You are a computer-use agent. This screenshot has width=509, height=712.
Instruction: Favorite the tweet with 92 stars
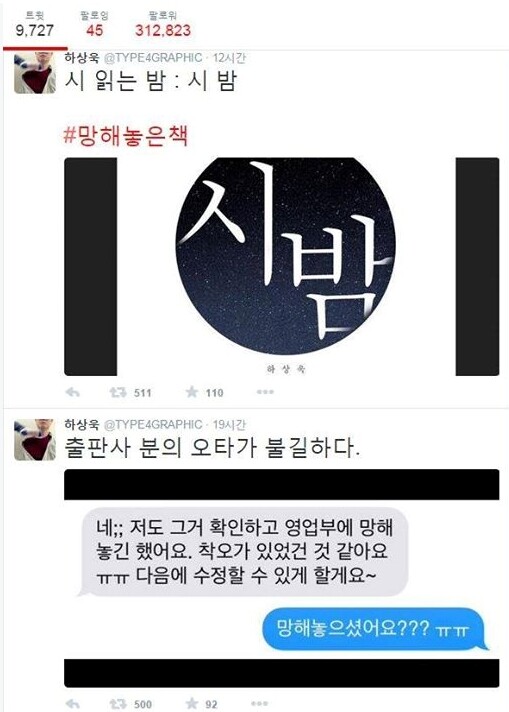tap(192, 703)
